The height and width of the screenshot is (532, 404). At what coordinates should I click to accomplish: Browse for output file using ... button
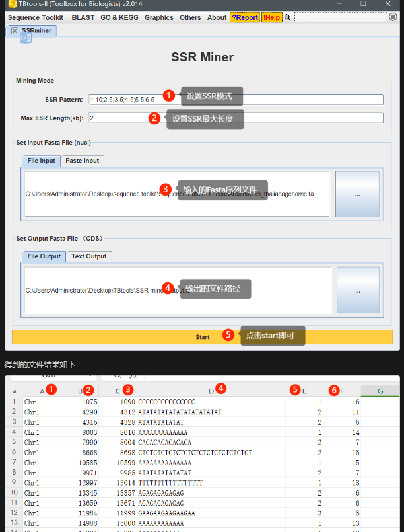click(x=358, y=290)
